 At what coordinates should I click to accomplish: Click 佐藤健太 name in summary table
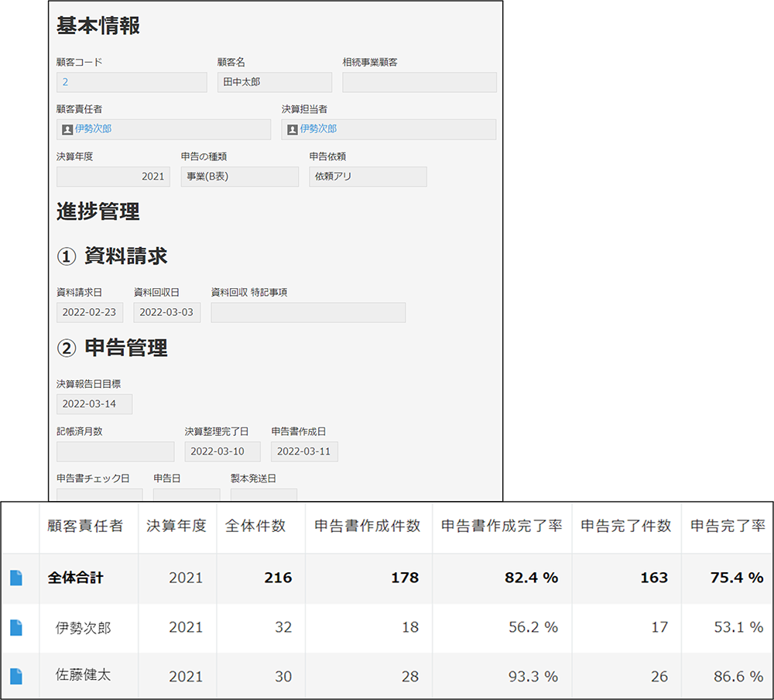[x=84, y=675]
